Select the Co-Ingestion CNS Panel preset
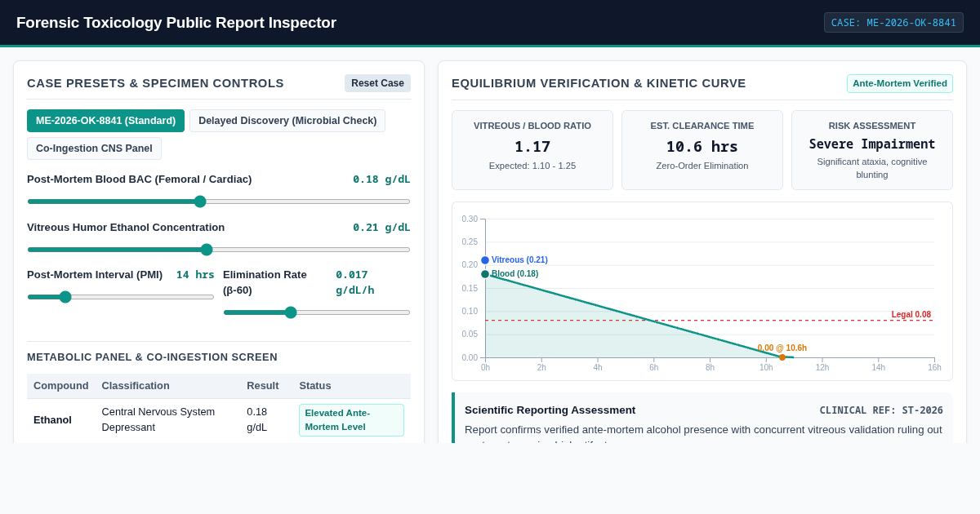 tap(94, 148)
